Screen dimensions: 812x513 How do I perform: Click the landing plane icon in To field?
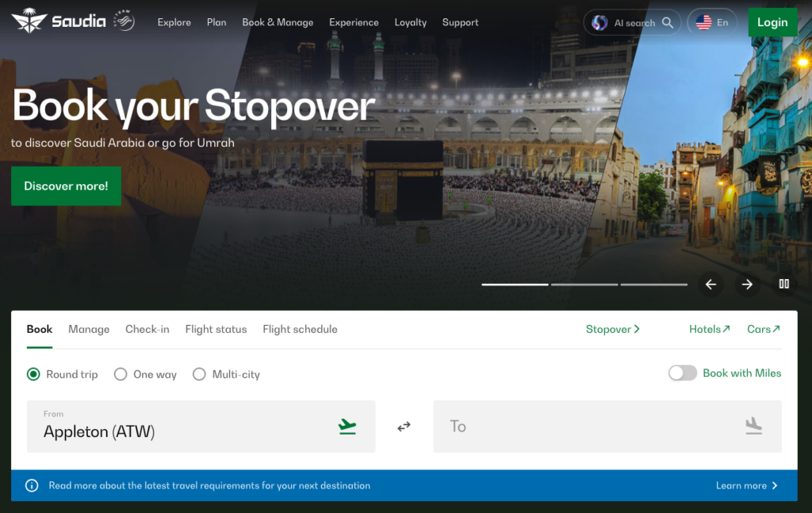[x=753, y=426]
